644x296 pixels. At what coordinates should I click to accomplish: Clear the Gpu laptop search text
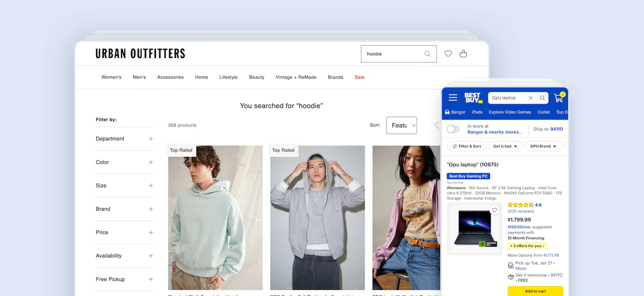click(530, 98)
